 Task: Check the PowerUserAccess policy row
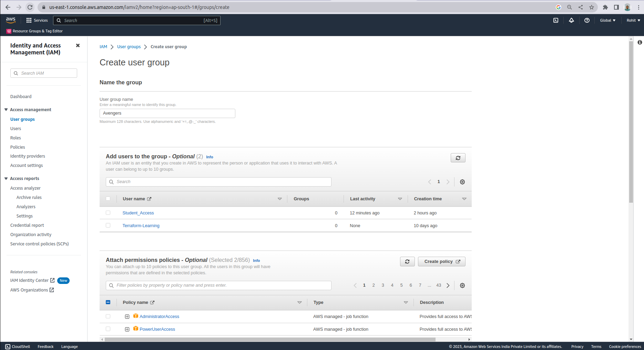coord(108,329)
